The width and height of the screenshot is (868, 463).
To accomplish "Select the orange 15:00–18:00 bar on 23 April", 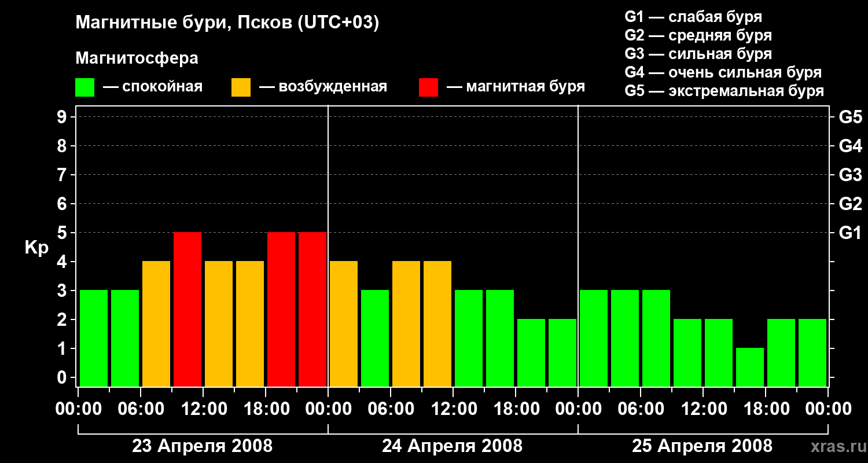I will (250, 324).
